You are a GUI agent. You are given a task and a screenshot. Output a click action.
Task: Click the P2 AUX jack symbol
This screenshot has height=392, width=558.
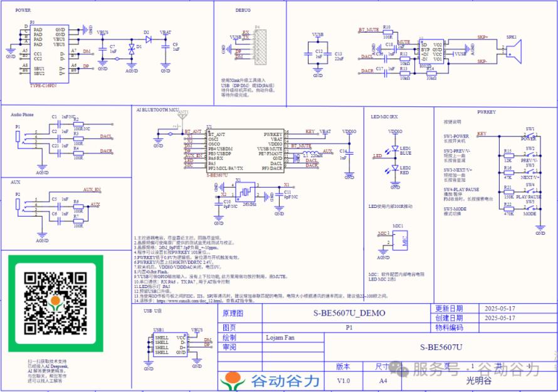(x=18, y=204)
